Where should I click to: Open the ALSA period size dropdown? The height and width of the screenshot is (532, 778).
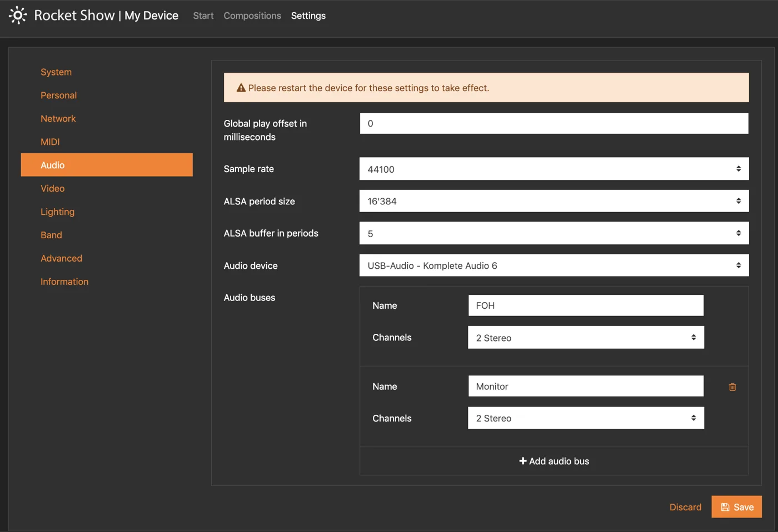point(554,201)
